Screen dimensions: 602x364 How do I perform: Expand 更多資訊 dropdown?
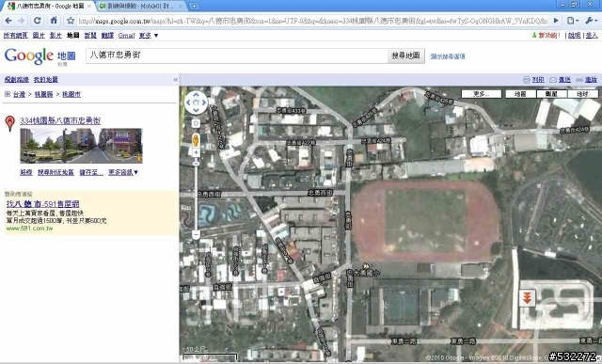pyautogui.click(x=123, y=172)
